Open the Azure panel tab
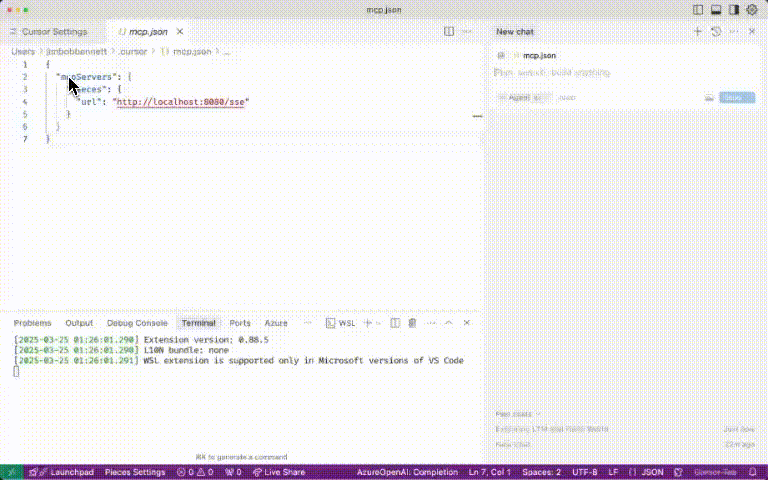768x480 pixels. click(276, 323)
